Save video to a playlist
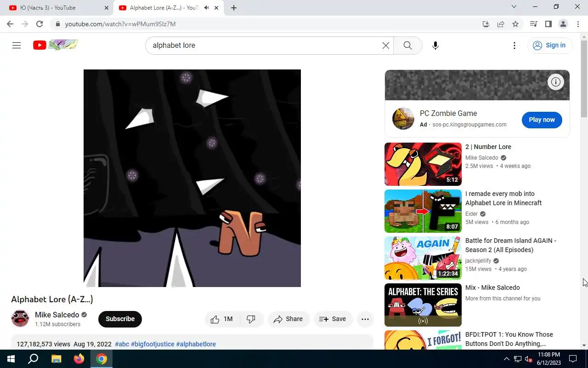The image size is (588, 368). pyautogui.click(x=333, y=319)
